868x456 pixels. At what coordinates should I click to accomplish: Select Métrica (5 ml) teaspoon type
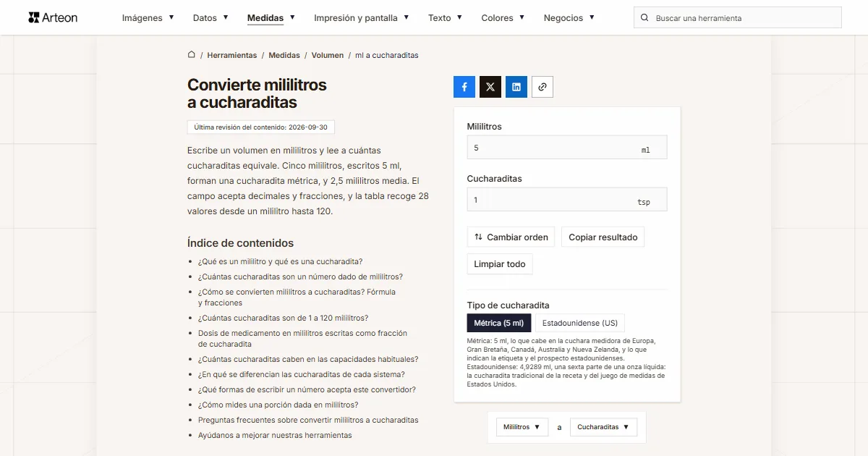click(499, 323)
